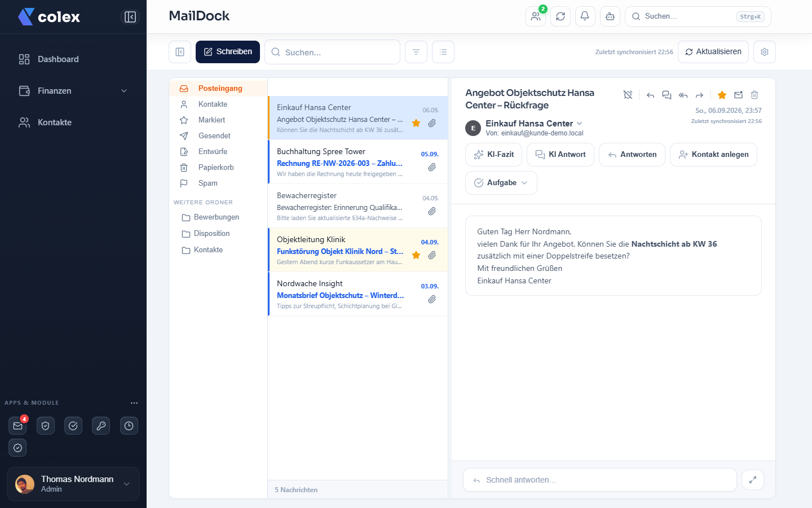Open the shield-check module in Apps & Module
The width and height of the screenshot is (812, 508).
(x=46, y=426)
